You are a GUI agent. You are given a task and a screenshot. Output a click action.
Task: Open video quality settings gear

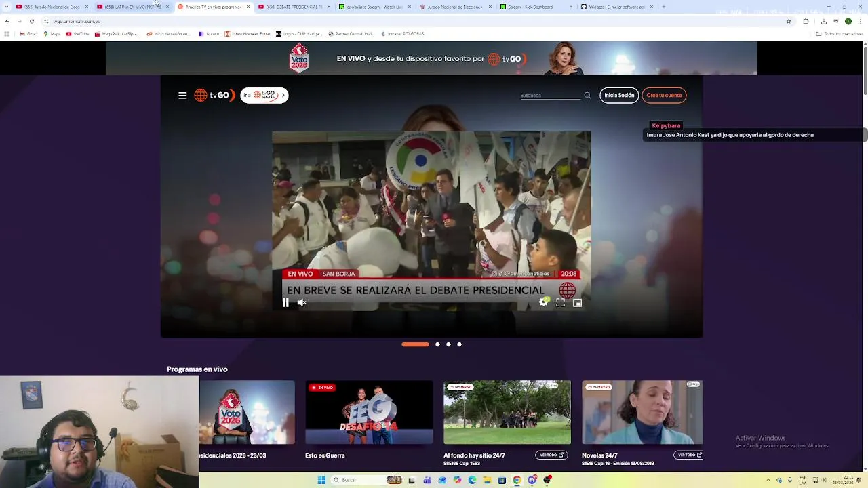(543, 303)
